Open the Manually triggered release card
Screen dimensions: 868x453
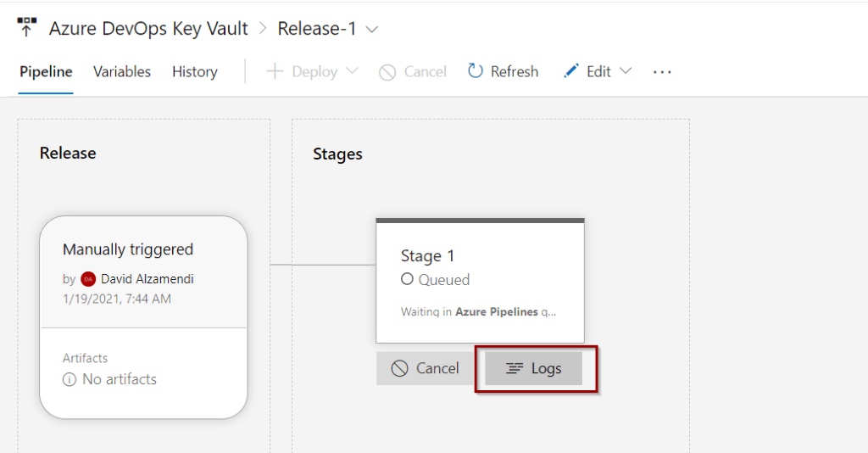pos(143,317)
